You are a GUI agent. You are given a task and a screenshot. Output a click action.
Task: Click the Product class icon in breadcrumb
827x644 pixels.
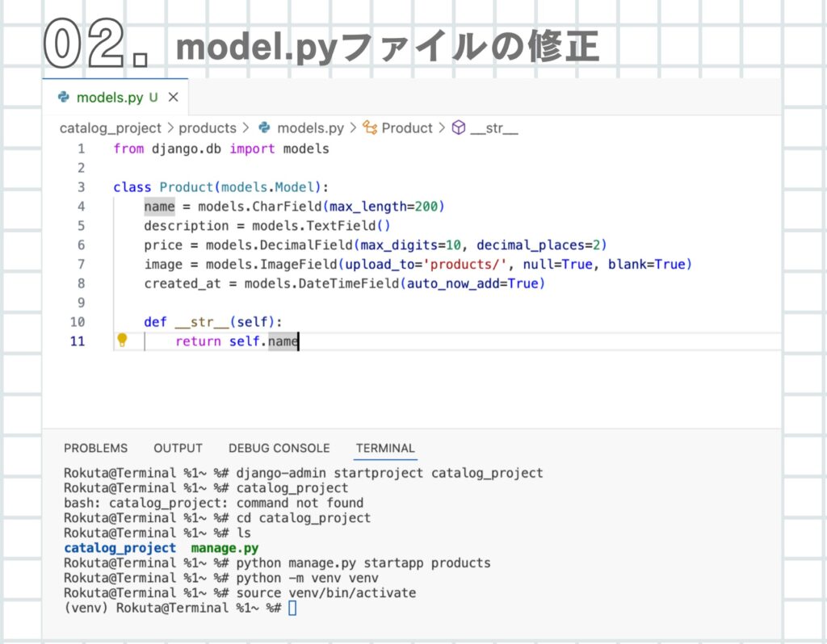[370, 128]
